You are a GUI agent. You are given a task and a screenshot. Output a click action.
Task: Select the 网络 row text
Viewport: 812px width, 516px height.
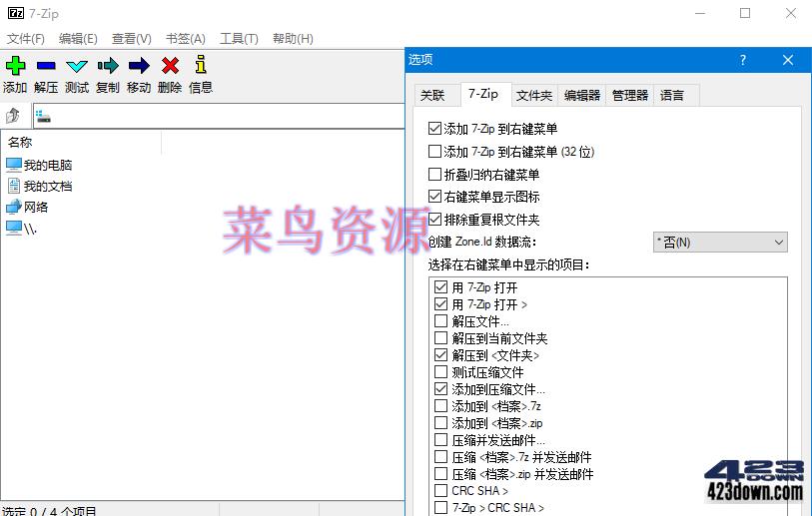click(36, 207)
